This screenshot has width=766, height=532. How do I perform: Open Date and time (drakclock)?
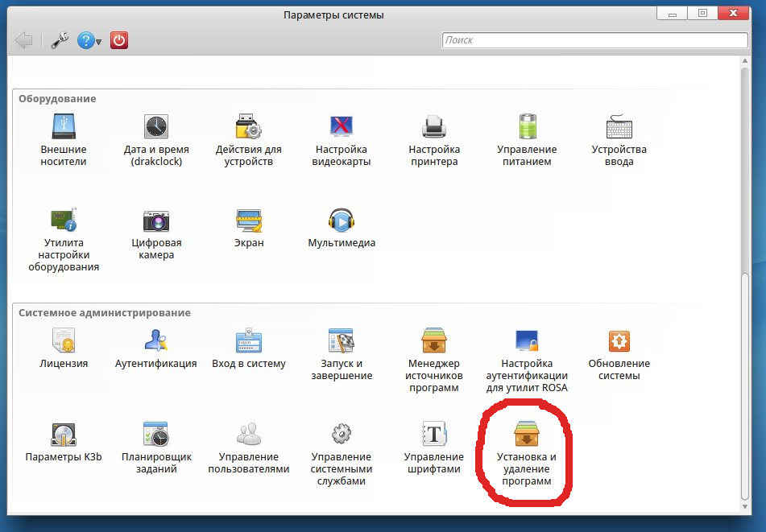click(x=156, y=141)
